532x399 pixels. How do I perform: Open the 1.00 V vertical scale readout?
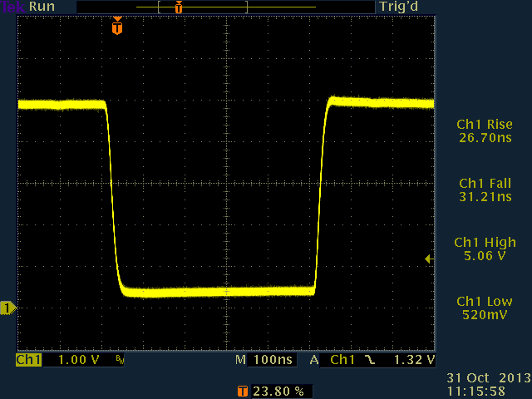[x=80, y=361]
